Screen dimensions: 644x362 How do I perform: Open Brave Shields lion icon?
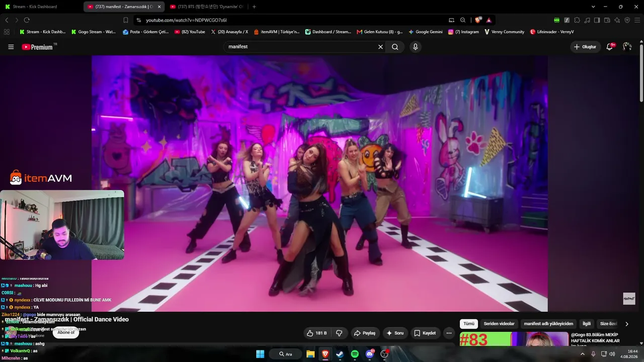[x=477, y=20]
